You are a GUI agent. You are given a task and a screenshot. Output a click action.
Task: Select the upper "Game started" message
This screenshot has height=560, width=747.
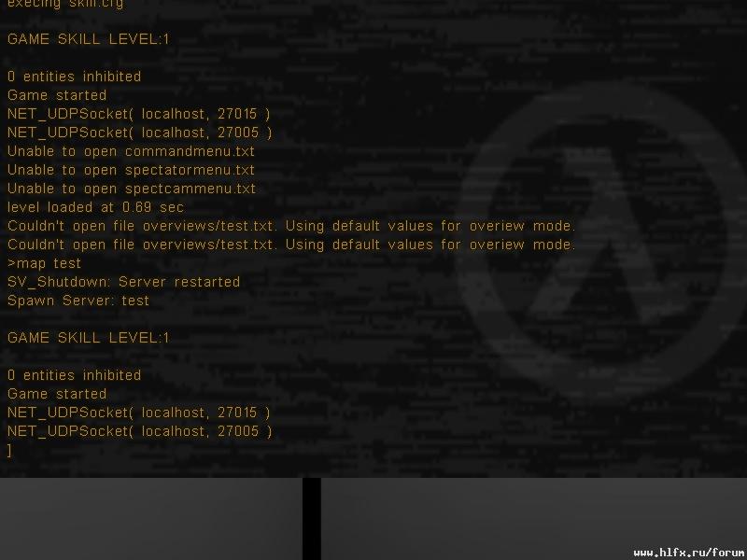tap(57, 95)
